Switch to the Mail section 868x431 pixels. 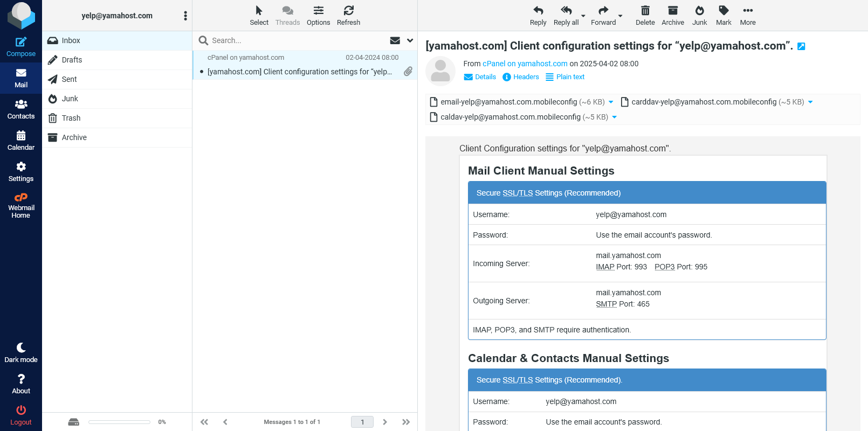(21, 78)
